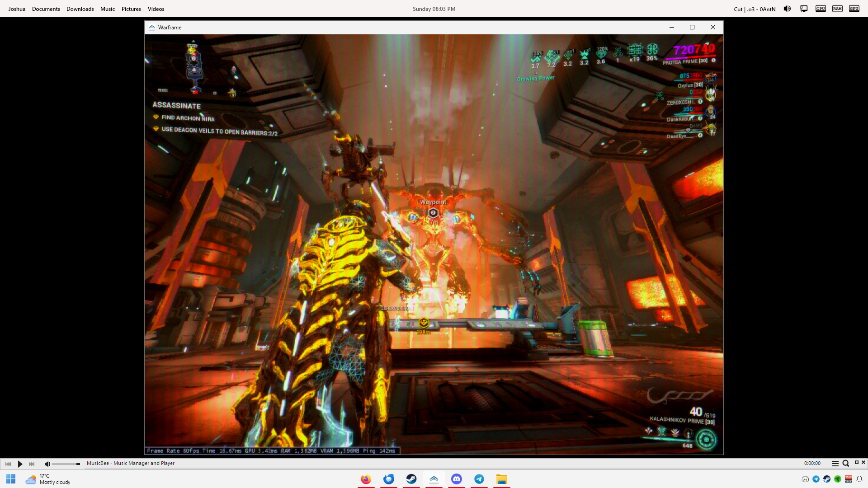Open the Videos shortcut in top bar

click(156, 9)
